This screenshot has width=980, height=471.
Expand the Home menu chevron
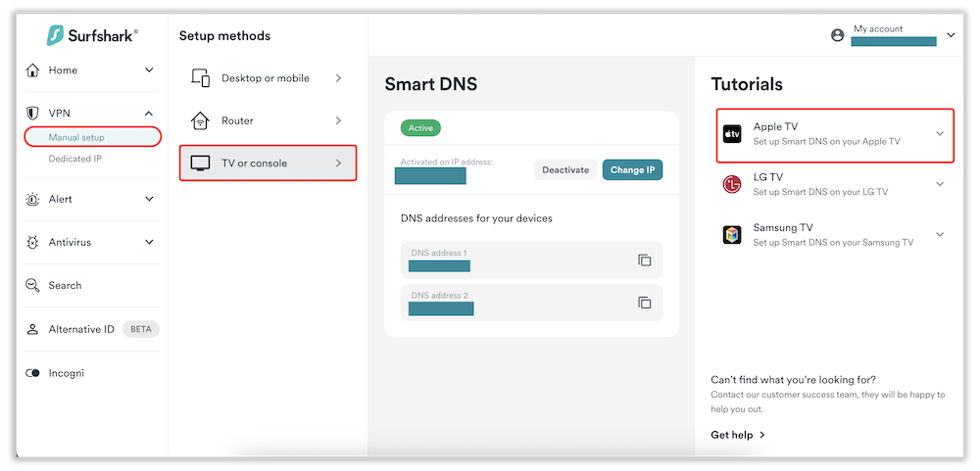point(149,70)
